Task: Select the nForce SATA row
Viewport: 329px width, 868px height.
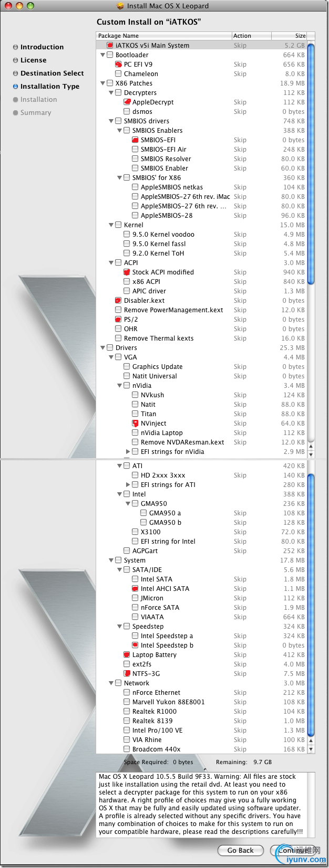Action: 201,608
